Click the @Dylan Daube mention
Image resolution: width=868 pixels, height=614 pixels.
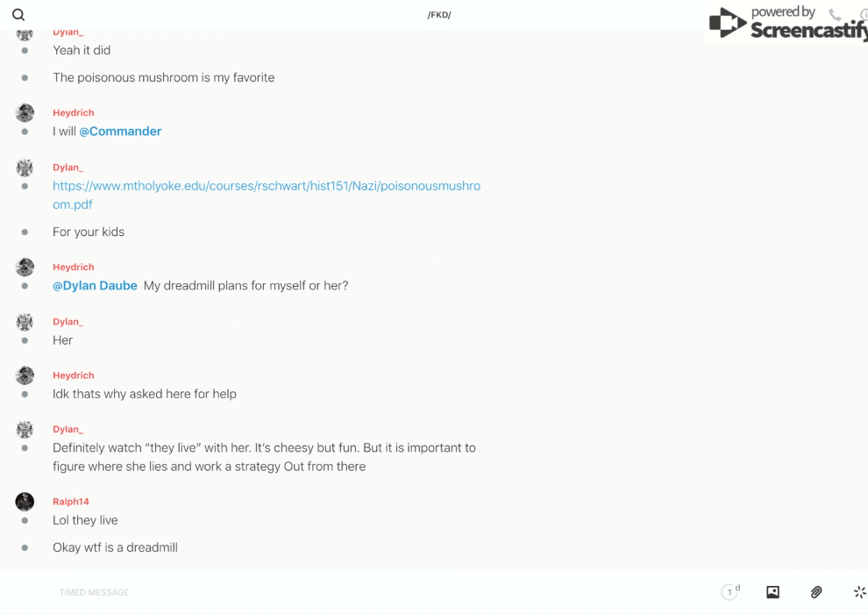95,286
